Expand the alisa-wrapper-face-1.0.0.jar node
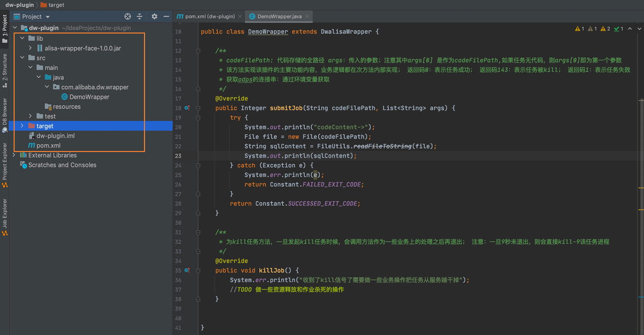This screenshot has height=335, width=644. pyautogui.click(x=31, y=48)
